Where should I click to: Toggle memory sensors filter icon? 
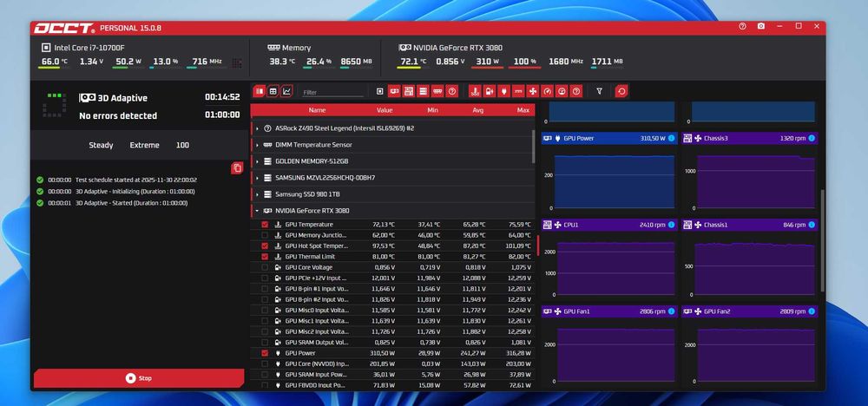click(x=437, y=91)
